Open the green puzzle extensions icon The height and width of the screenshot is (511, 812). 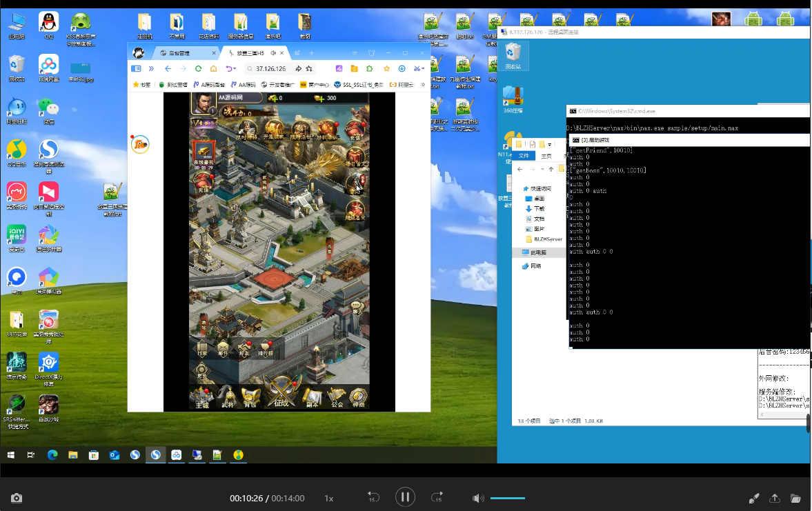click(369, 68)
